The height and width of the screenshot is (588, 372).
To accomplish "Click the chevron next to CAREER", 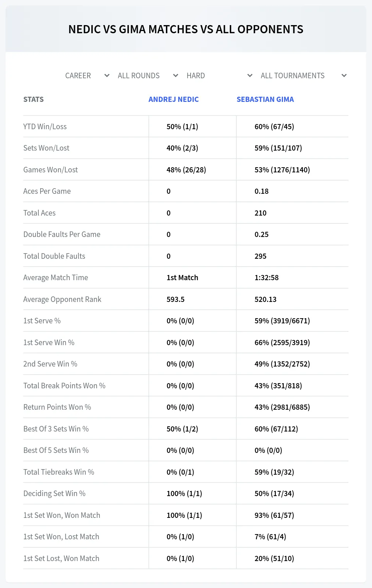I will [107, 76].
